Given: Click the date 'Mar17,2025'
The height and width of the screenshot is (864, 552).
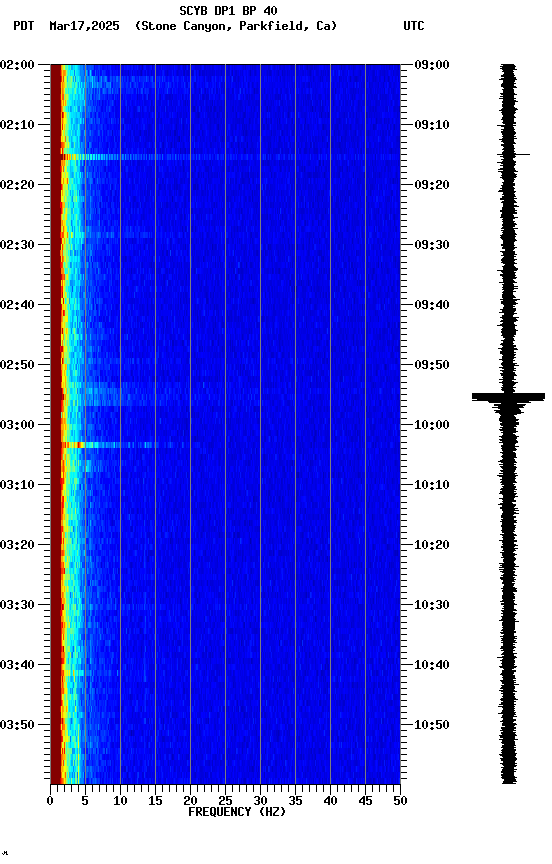Looking at the screenshot, I should tap(84, 26).
